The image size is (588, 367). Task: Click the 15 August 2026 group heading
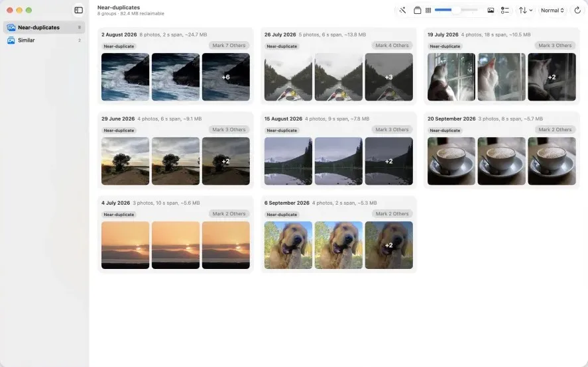click(283, 119)
